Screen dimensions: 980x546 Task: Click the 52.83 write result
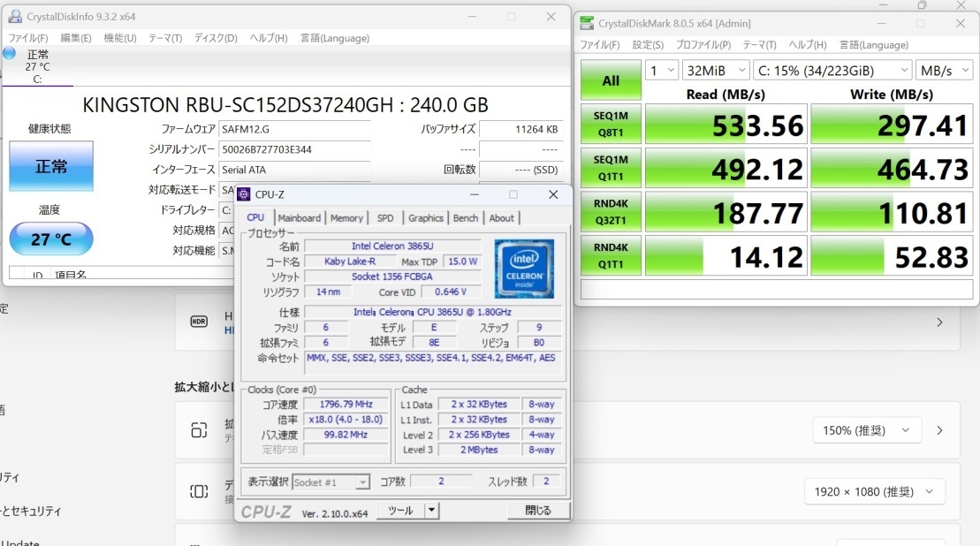pos(892,256)
